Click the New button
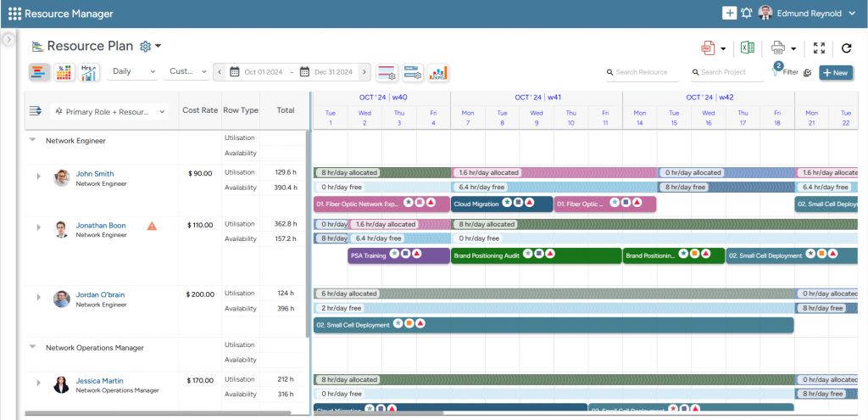 pyautogui.click(x=835, y=73)
